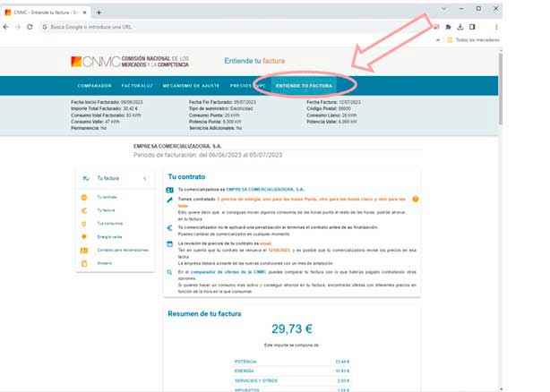Click the calendar icon beside revisión de precios
This screenshot has width=550, height=392.
coord(170,243)
